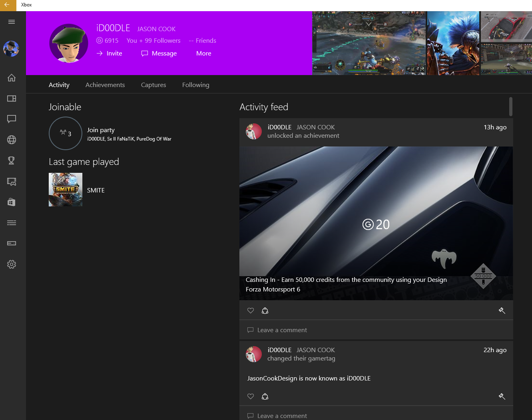The height and width of the screenshot is (420, 532).
Task: Click the party icon circle showing 3
Action: click(x=66, y=133)
